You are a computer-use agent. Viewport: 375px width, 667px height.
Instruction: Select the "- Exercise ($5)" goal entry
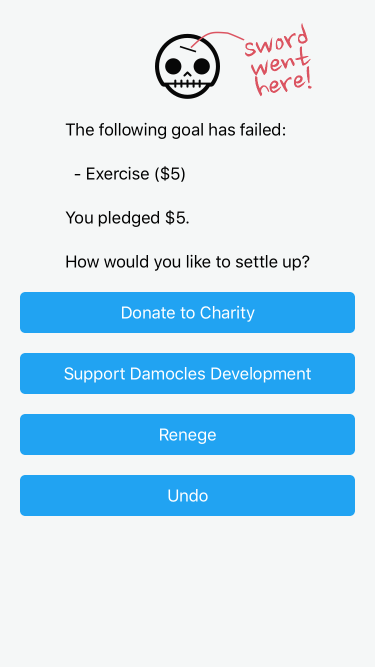tap(130, 174)
